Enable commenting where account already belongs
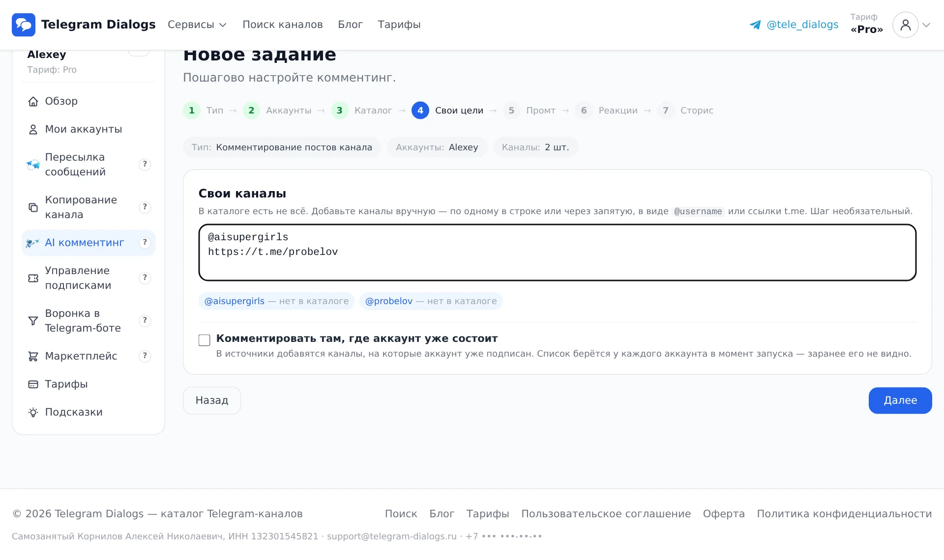Viewport: 944px width, 560px height. click(205, 340)
